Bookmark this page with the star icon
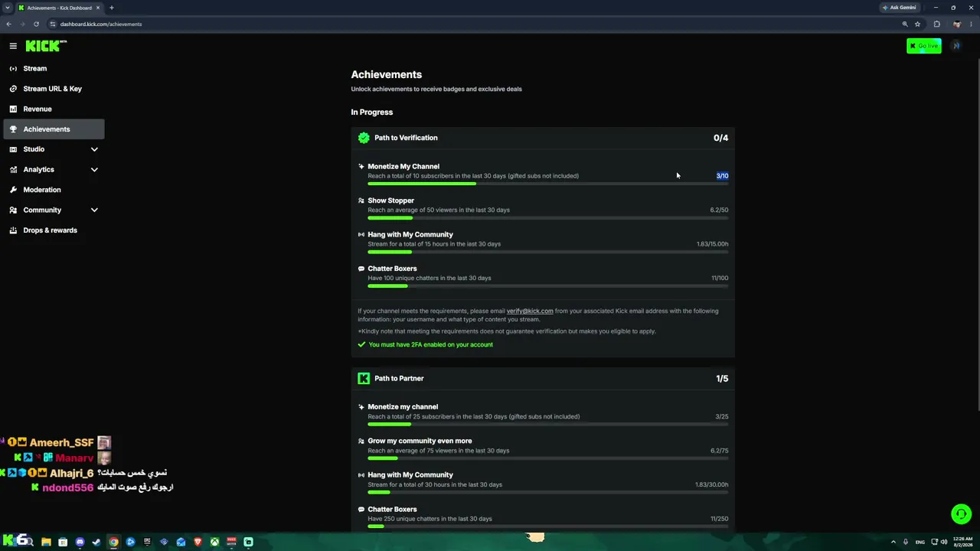The width and height of the screenshot is (980, 551). point(917,24)
